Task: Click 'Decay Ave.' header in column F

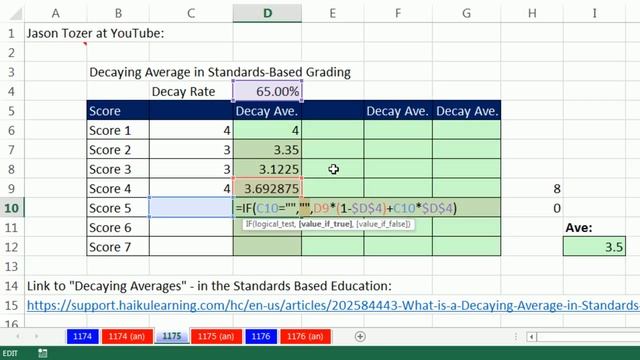Action: (x=398, y=111)
